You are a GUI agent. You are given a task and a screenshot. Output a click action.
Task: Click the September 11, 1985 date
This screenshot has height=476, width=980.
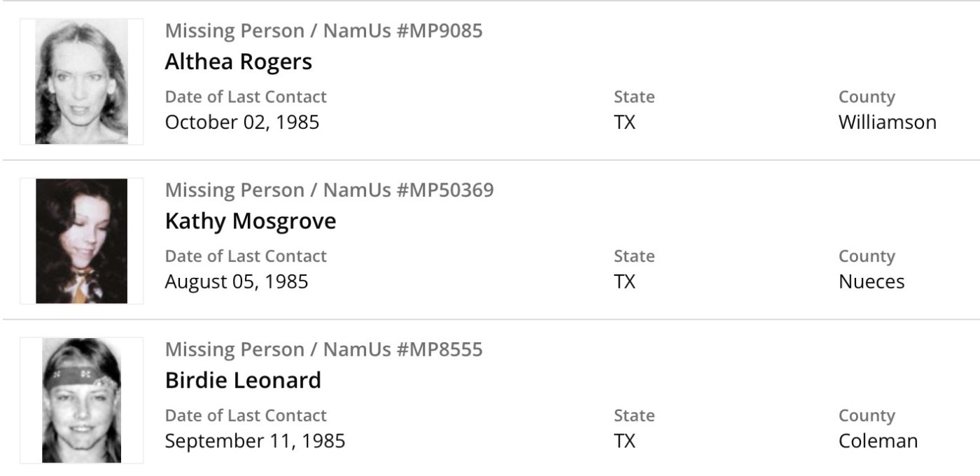255,441
